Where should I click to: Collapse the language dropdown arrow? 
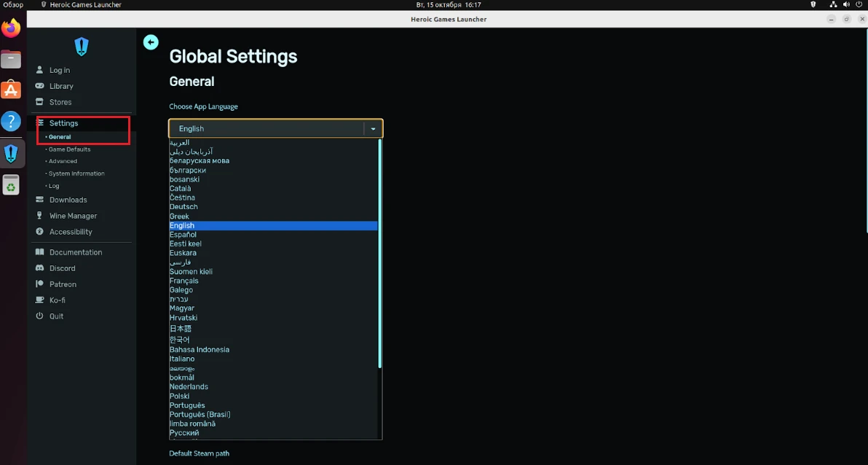[373, 129]
